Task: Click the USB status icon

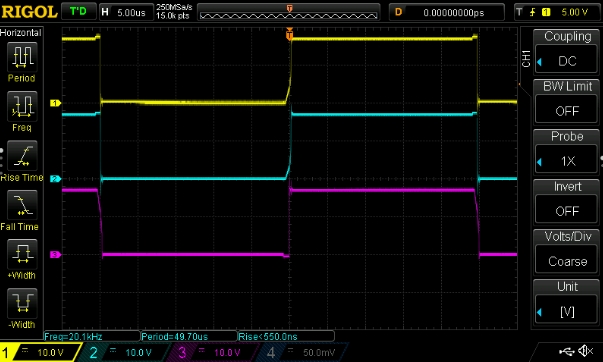Action: (566, 351)
